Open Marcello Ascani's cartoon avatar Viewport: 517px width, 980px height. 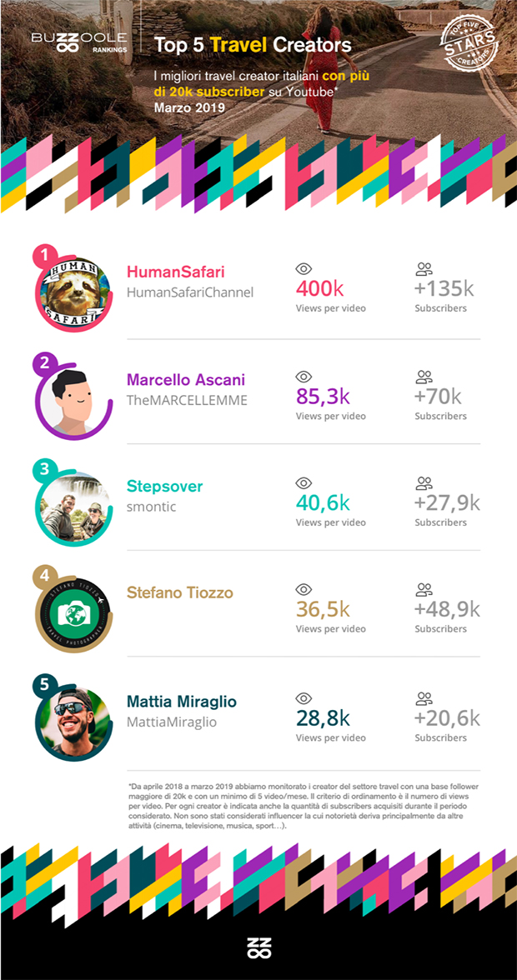(73, 398)
